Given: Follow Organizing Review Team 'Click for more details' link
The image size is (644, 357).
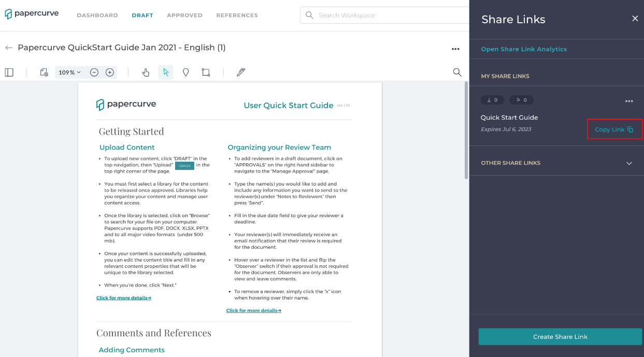Looking at the screenshot, I should coord(254,310).
